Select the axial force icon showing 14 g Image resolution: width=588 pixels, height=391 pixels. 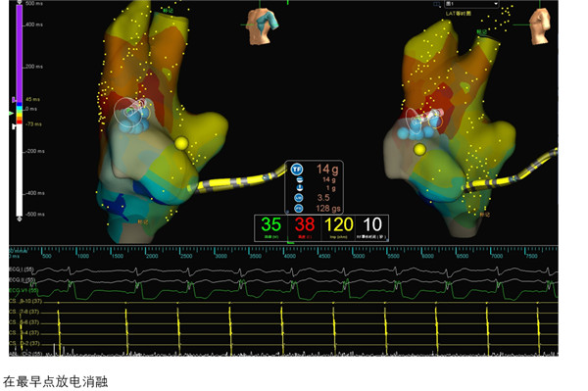(300, 179)
